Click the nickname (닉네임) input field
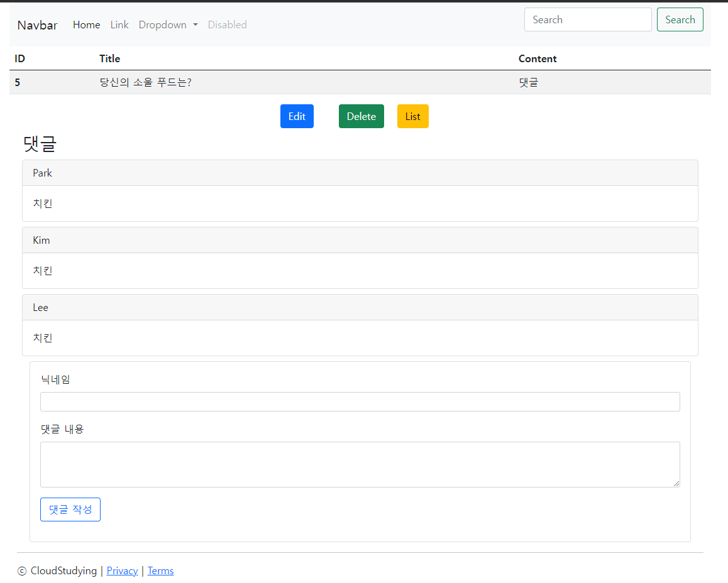Screen dimensions: 728x583 360,401
